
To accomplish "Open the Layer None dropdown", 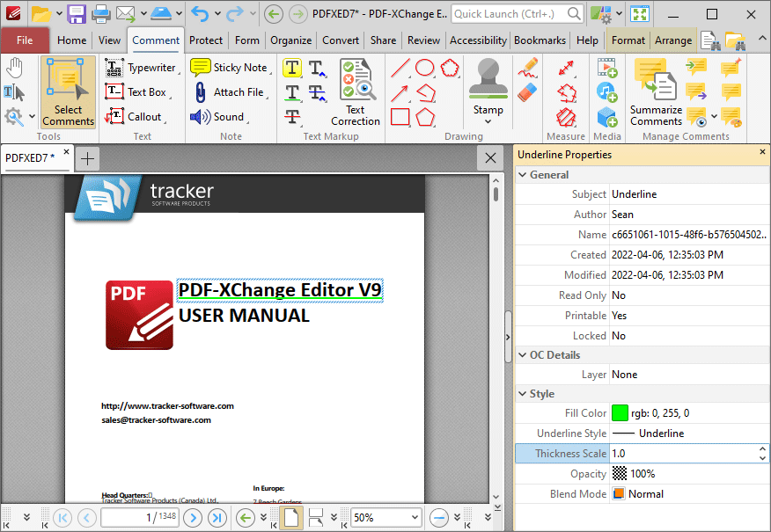I will coord(689,375).
